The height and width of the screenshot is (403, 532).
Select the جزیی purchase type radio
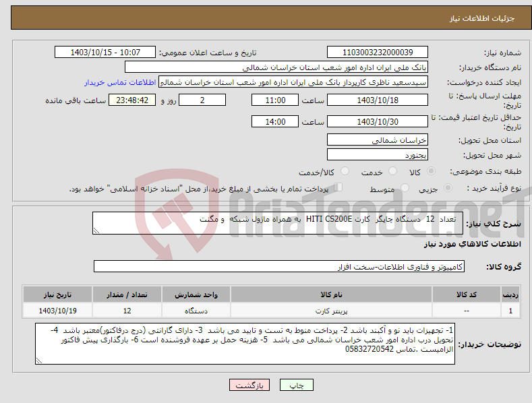448,187
